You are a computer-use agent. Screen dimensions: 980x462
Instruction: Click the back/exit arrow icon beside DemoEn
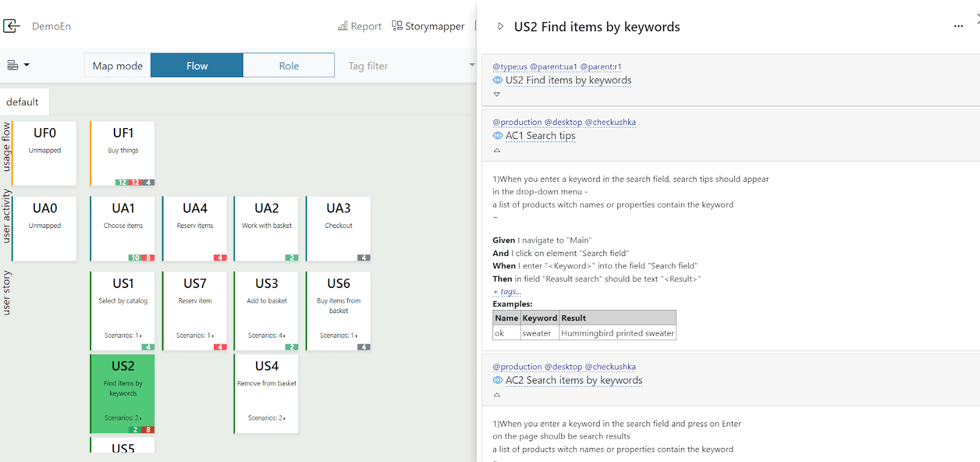pyautogui.click(x=12, y=26)
